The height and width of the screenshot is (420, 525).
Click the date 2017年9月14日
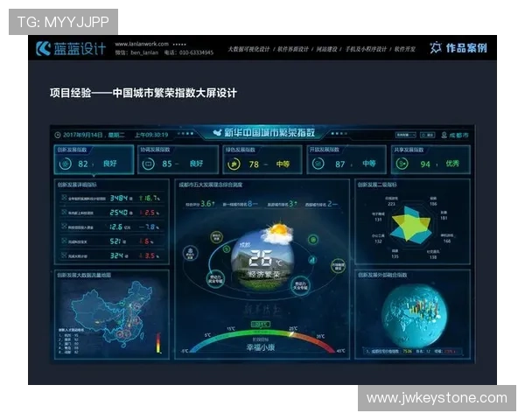[x=83, y=135]
